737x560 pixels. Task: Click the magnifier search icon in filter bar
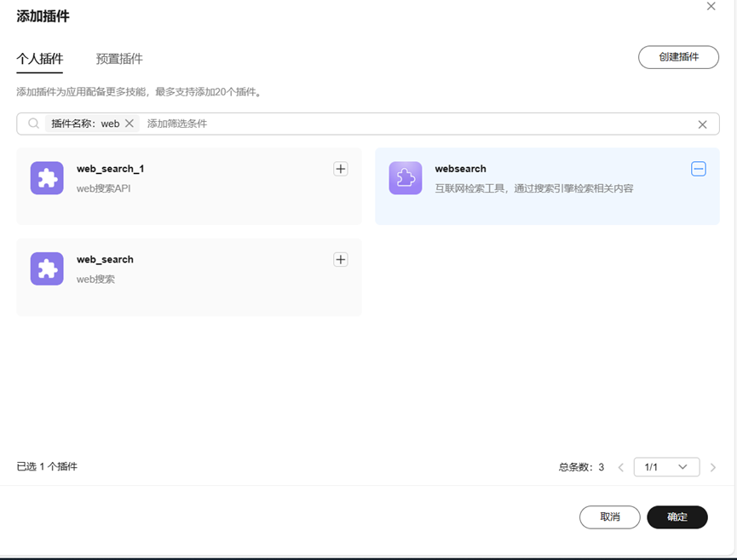(34, 124)
